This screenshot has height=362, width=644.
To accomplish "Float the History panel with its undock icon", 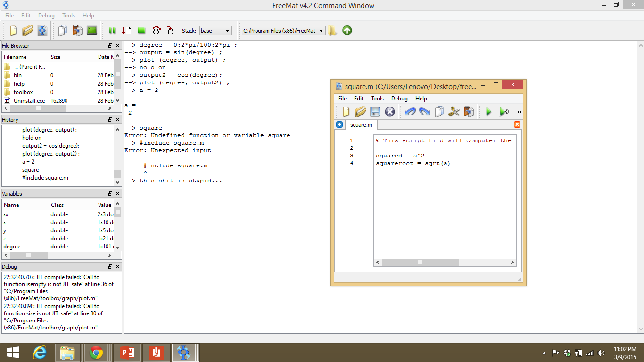I will (x=110, y=120).
